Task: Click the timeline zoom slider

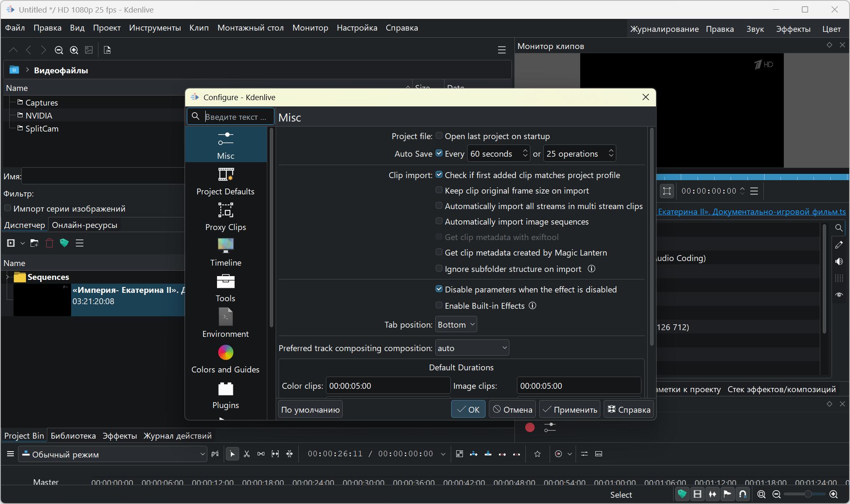Action: (807, 494)
